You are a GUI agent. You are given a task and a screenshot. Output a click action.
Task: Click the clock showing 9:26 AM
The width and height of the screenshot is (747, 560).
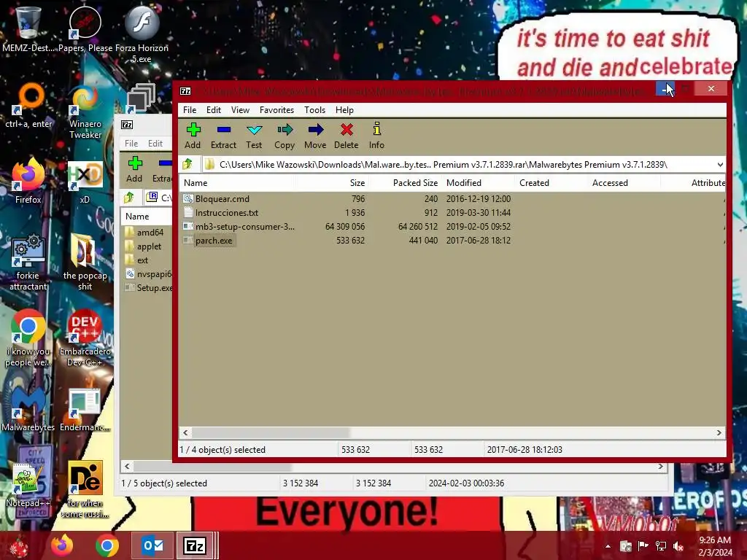tap(715, 546)
